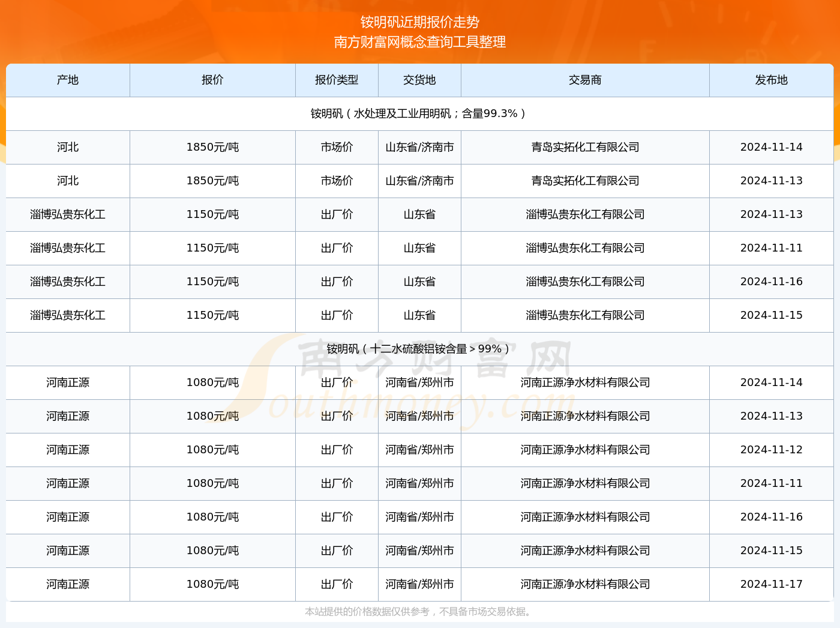840x628 pixels.
Task: Click 淄博弘贵东化工 origin cell in the 2024-11-15 row
Action: [x=68, y=315]
